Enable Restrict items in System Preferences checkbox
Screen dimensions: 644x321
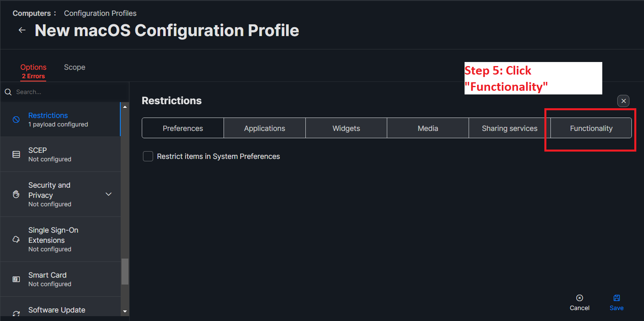coord(148,156)
